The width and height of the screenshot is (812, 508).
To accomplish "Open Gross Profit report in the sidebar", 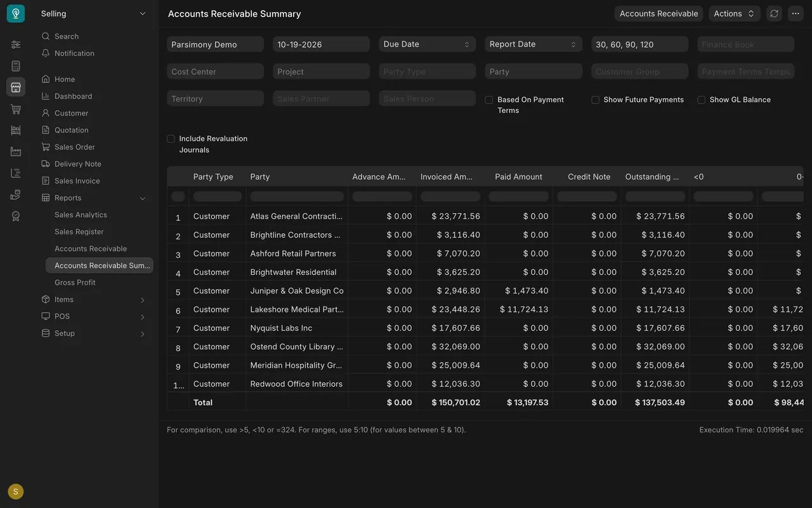I will coord(75,283).
